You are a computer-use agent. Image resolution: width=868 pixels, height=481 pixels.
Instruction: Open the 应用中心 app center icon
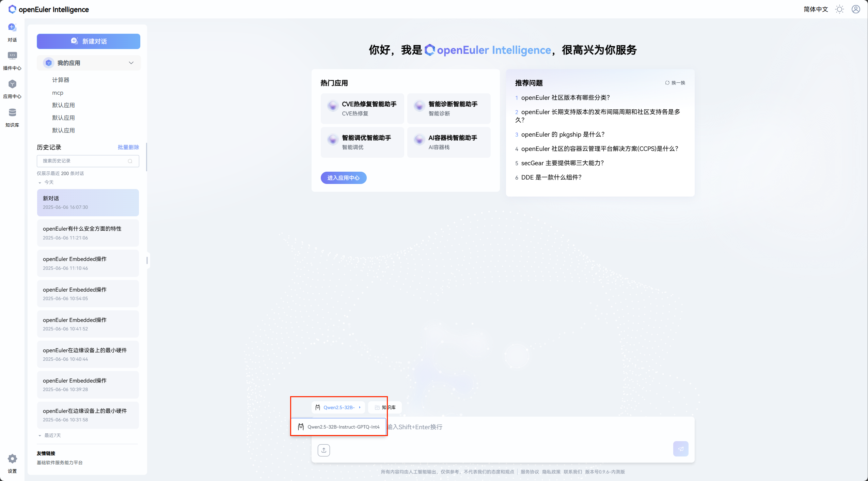[x=12, y=84]
